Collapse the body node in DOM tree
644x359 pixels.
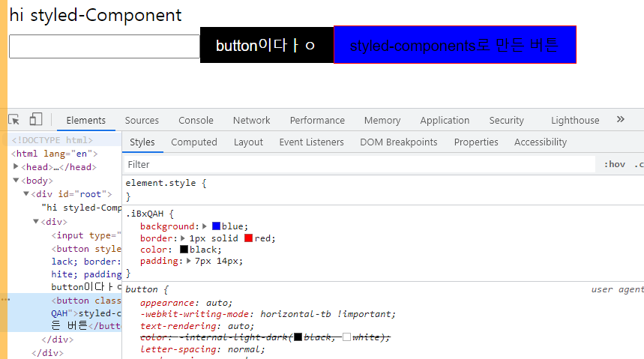pos(16,180)
